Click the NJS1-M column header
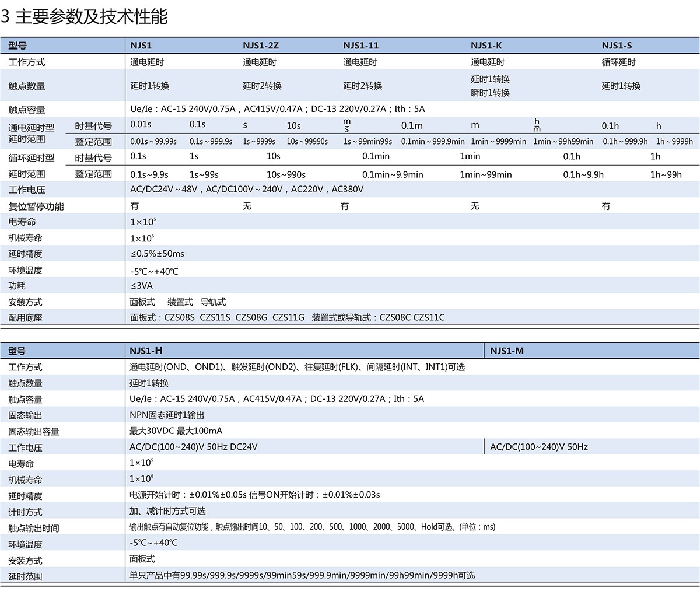The width and height of the screenshot is (700, 602). [506, 351]
